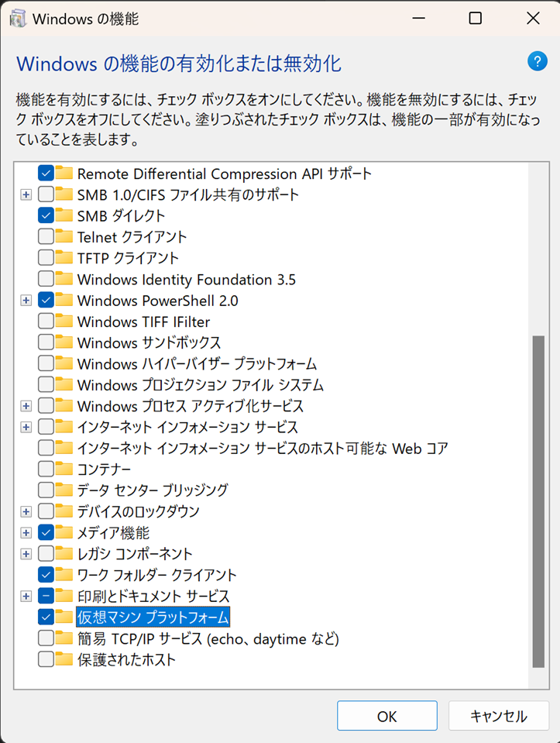Click the Windows Features title bar icon
The width and height of the screenshot is (560, 743).
16,18
